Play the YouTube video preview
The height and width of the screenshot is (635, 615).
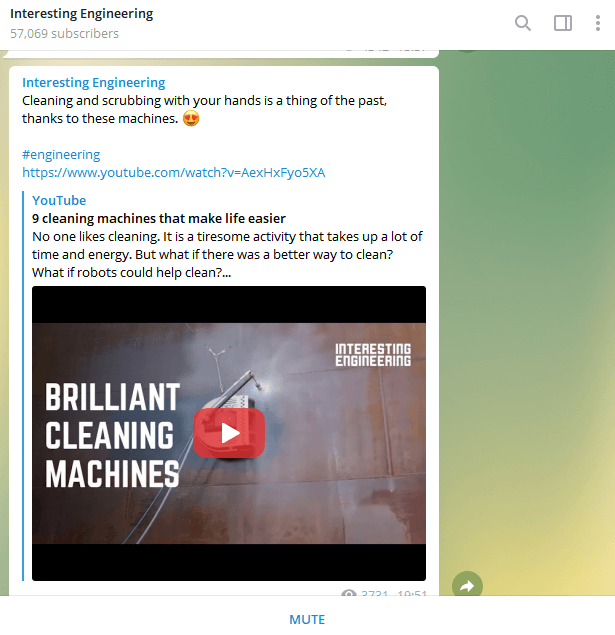pyautogui.click(x=229, y=433)
